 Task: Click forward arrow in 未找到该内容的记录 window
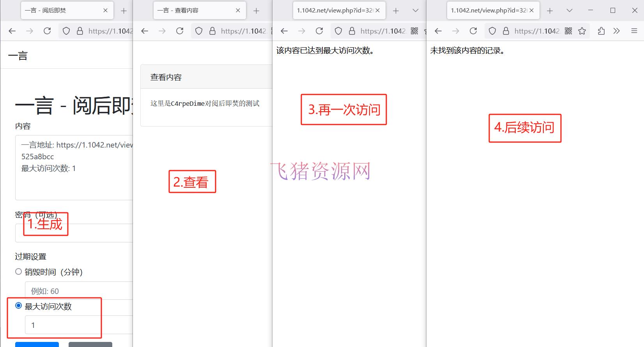tap(456, 31)
